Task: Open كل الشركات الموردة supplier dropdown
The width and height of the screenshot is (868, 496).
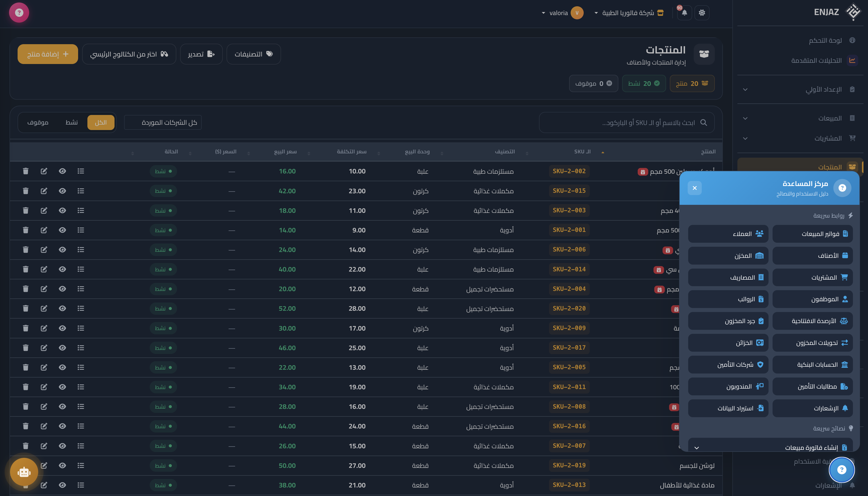Action: (163, 122)
